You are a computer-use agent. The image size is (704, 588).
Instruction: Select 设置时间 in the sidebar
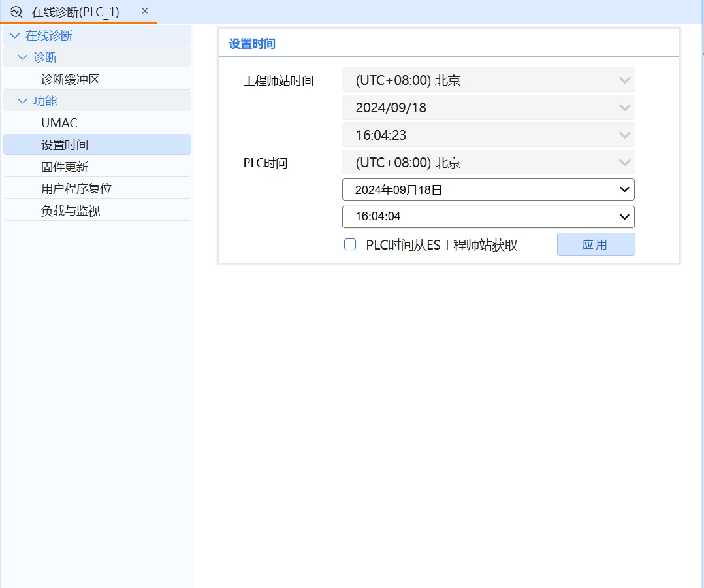(65, 145)
